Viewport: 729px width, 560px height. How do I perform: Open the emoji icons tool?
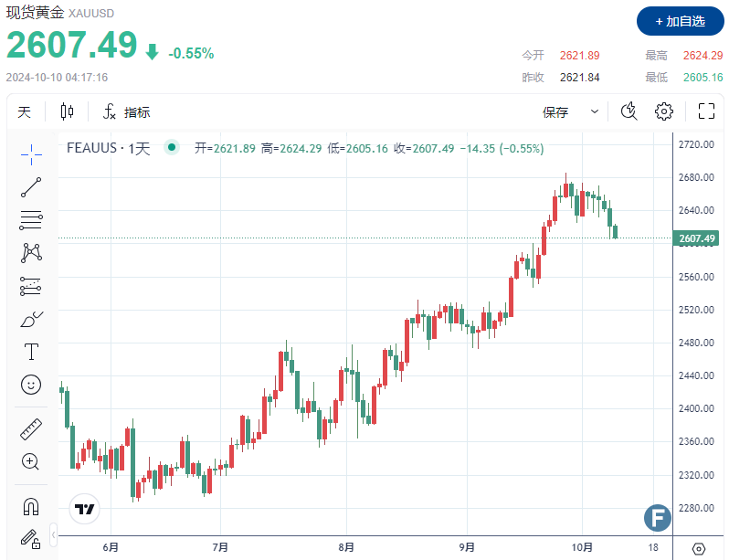click(31, 385)
